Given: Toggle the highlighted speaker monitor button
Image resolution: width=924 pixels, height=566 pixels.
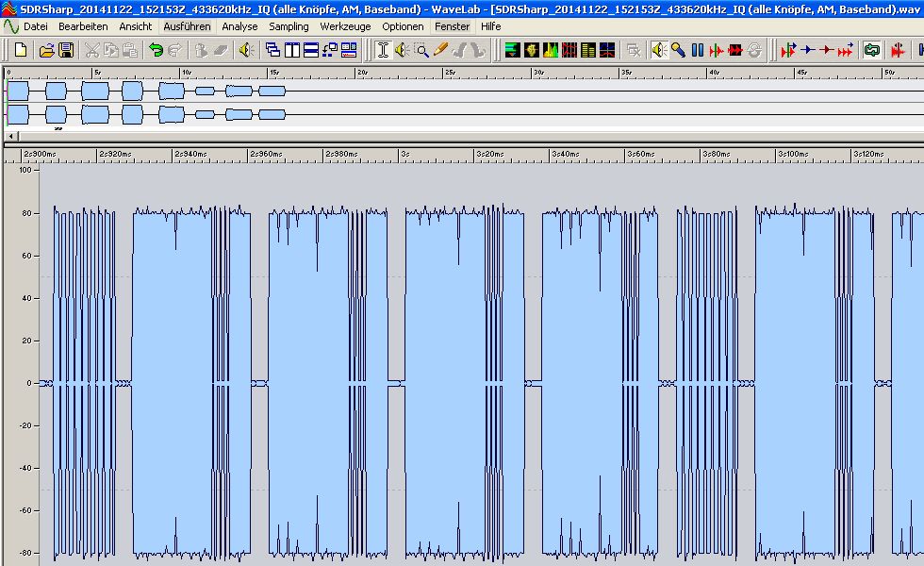Looking at the screenshot, I should (x=659, y=49).
